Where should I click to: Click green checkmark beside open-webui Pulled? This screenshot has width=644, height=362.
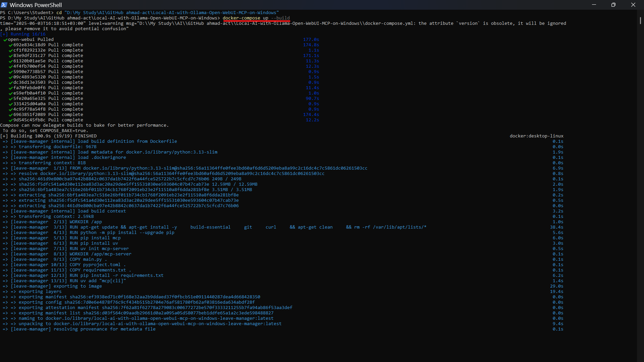5,40
